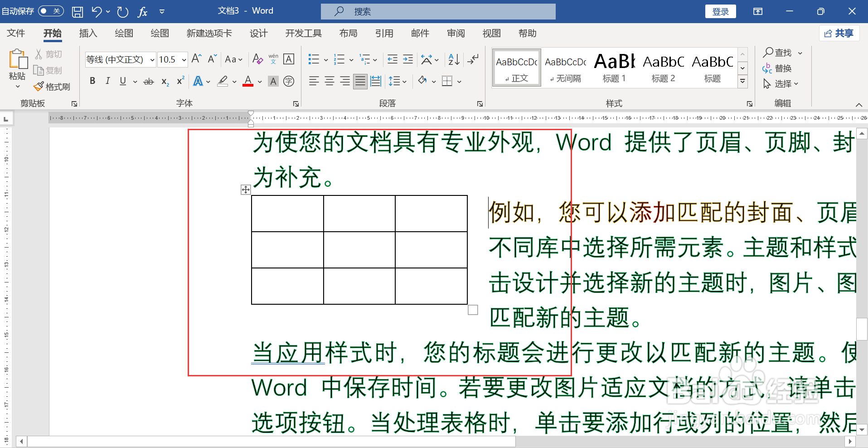This screenshot has width=868, height=448.
Task: Switch to the Insert (插入) tab
Action: tap(88, 33)
